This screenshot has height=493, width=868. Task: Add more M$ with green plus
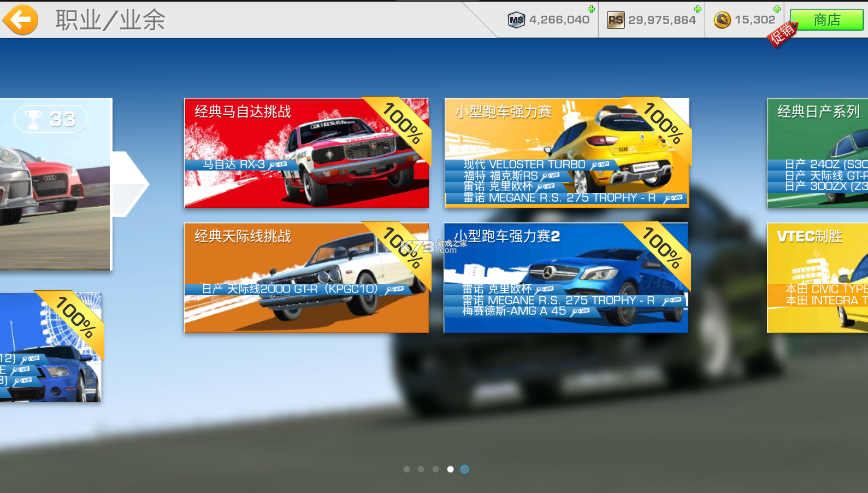pyautogui.click(x=591, y=9)
